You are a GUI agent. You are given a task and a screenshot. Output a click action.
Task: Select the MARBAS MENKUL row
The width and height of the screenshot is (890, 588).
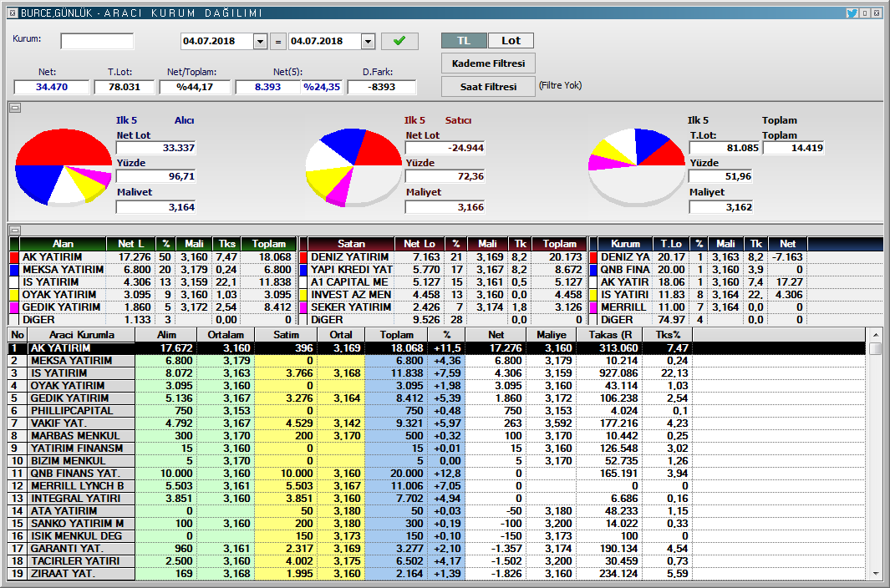point(437,435)
